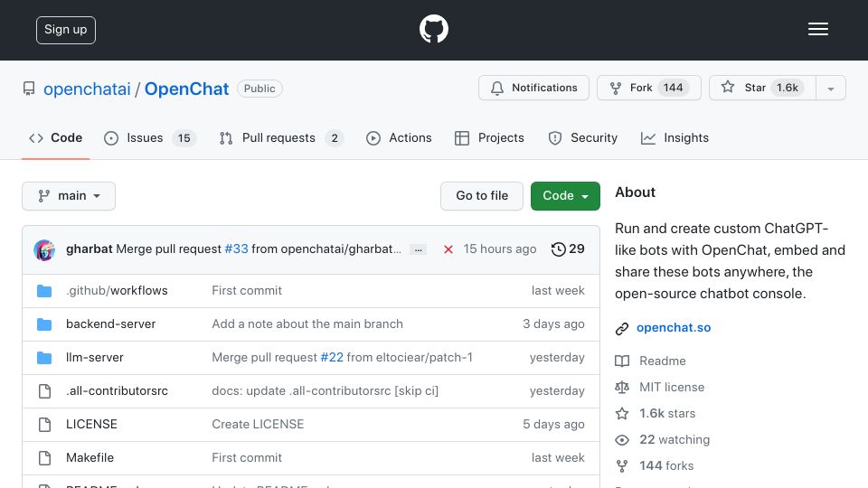Viewport: 868px width, 488px height.
Task: Click the Public visibility badge
Action: [x=259, y=89]
